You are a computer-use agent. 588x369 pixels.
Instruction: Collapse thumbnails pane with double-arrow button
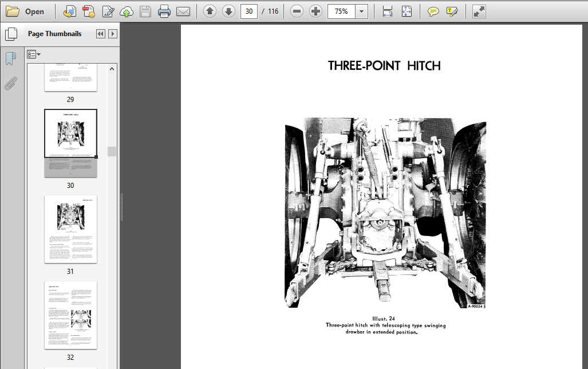(101, 34)
